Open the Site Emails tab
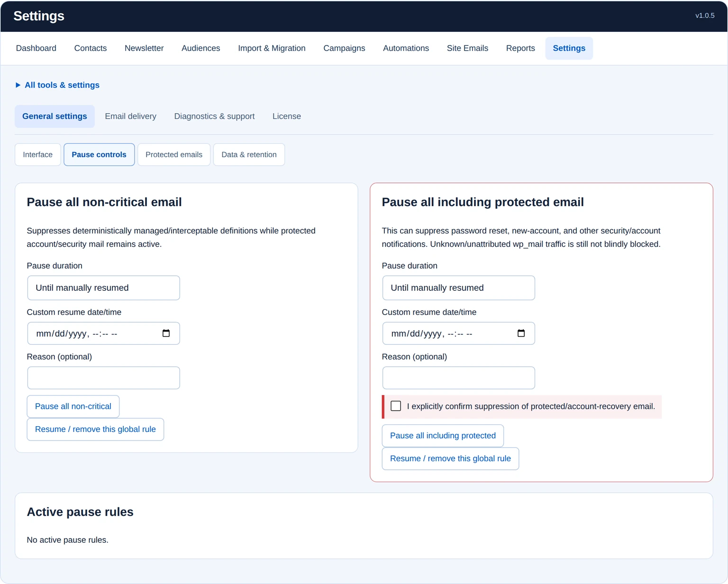 467,48
